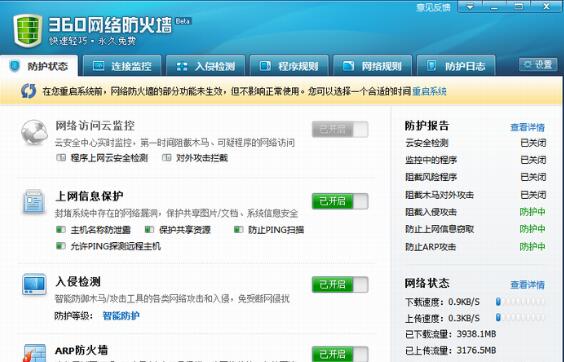
Task: Click the ARP防火墙 brick wall icon
Action: [x=34, y=353]
